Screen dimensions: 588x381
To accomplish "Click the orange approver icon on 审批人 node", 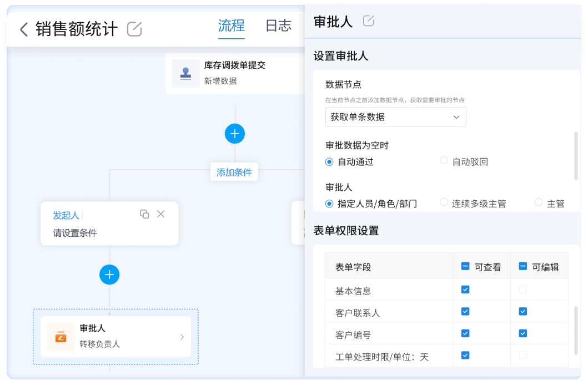I will click(x=61, y=337).
